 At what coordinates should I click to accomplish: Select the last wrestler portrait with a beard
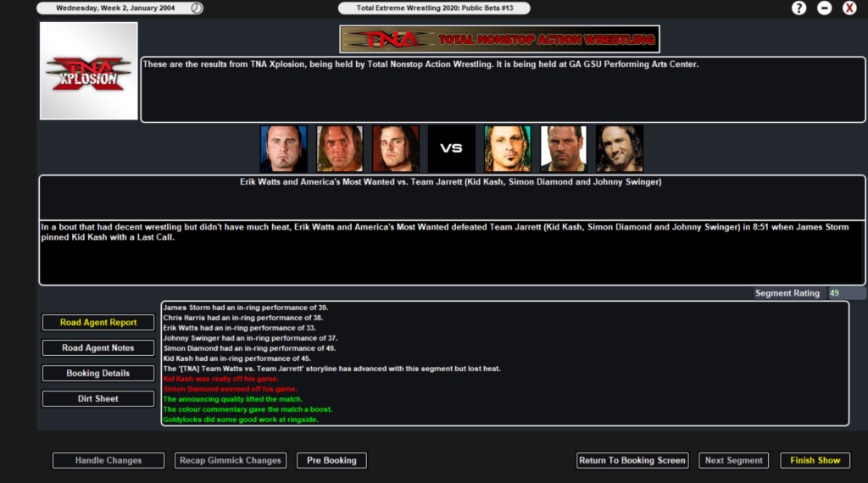[620, 148]
